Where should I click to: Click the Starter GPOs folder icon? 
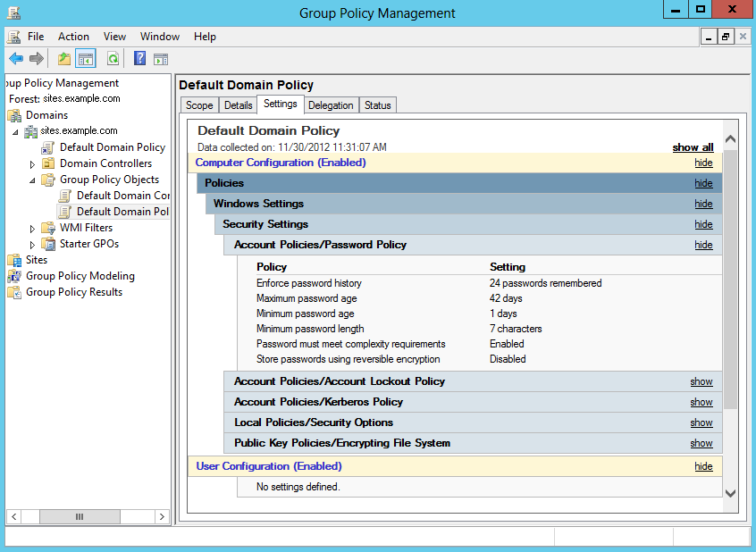tap(47, 244)
